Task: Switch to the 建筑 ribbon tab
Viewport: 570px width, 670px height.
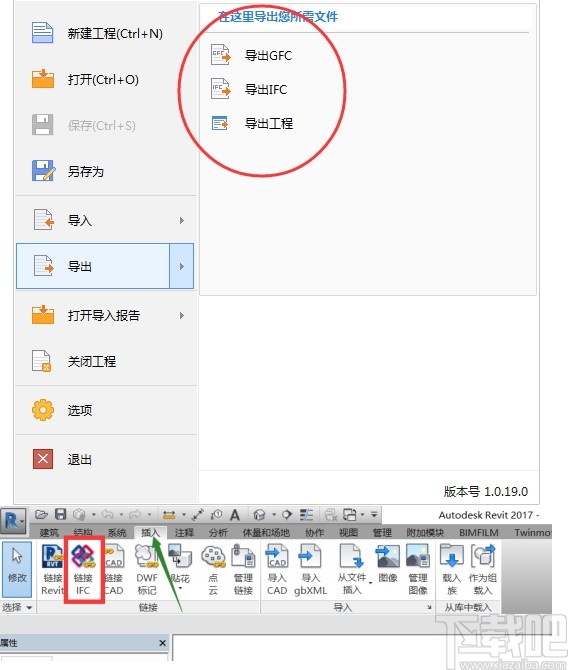Action: (x=49, y=532)
